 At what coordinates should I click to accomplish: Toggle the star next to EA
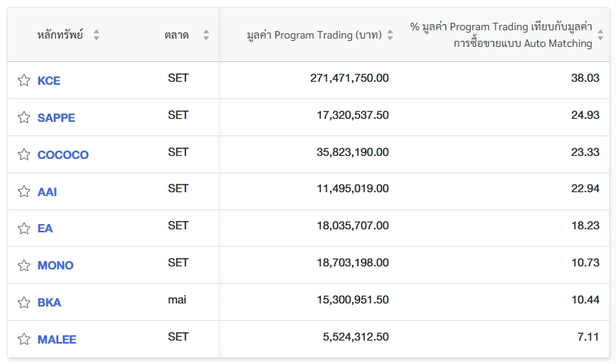tap(24, 228)
